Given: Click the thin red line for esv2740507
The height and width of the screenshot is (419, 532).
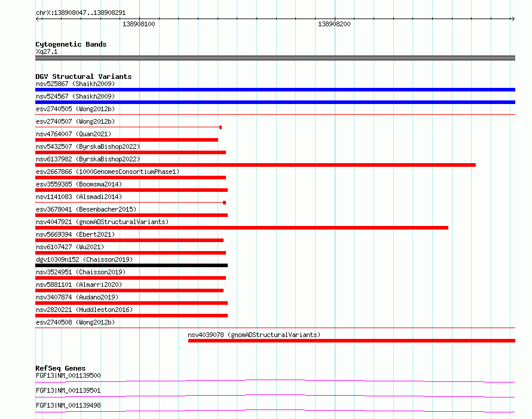Looking at the screenshot, I should (129, 127).
